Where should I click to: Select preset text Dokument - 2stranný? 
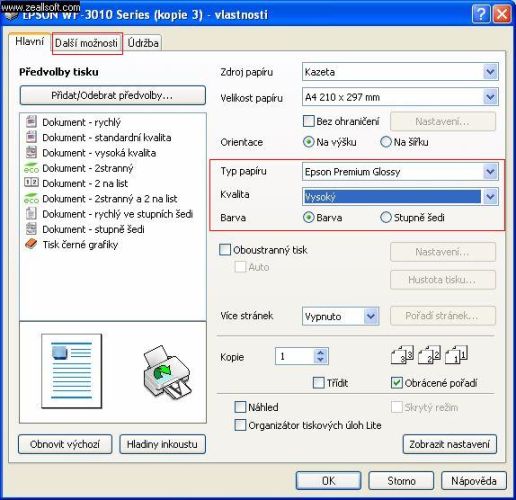click(88, 168)
